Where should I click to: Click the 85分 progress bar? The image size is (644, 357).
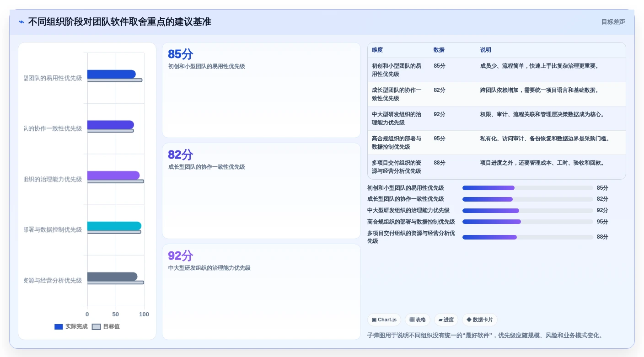528,188
